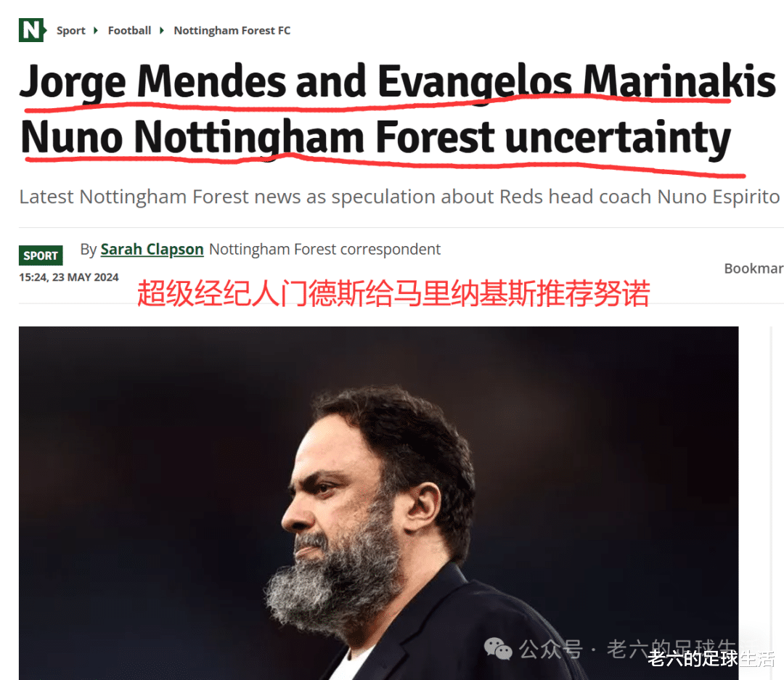Click headline line 'Nuno Nottingham Forest uncertainty'
This screenshot has height=680, width=784.
(x=375, y=137)
